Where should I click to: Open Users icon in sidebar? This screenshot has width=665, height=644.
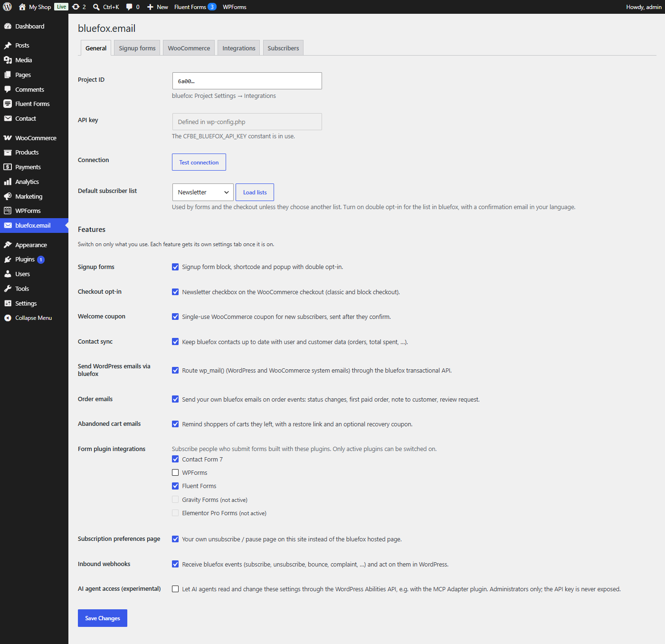[8, 274]
